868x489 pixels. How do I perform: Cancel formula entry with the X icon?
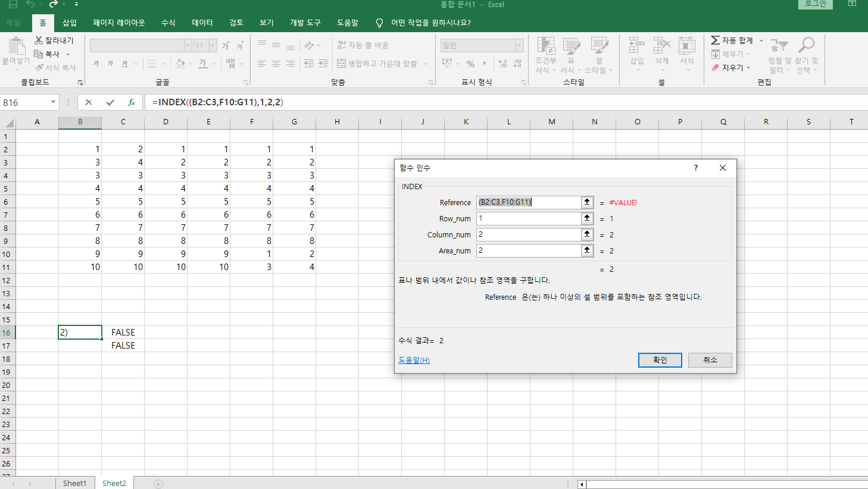[x=89, y=102]
